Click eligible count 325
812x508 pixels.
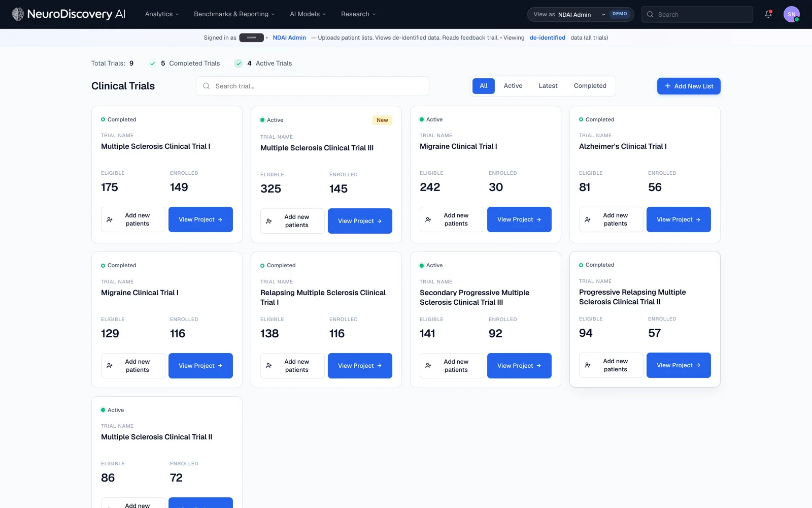coord(270,188)
